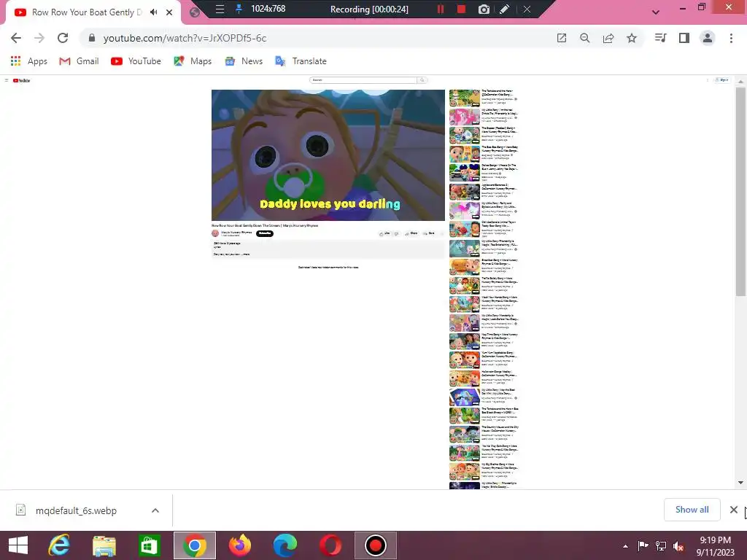Click the page vertical scrollbar thumb
The width and height of the screenshot is (747, 560).
click(740, 192)
